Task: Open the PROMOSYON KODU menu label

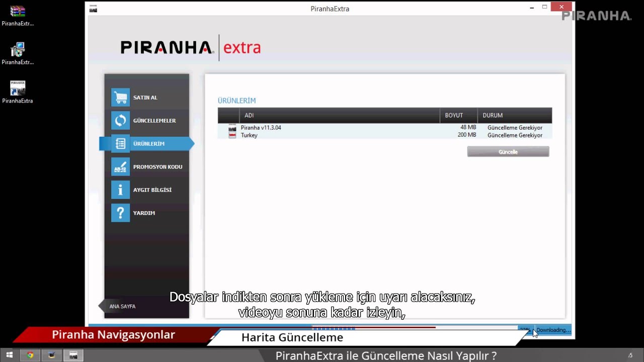Action: click(x=157, y=167)
